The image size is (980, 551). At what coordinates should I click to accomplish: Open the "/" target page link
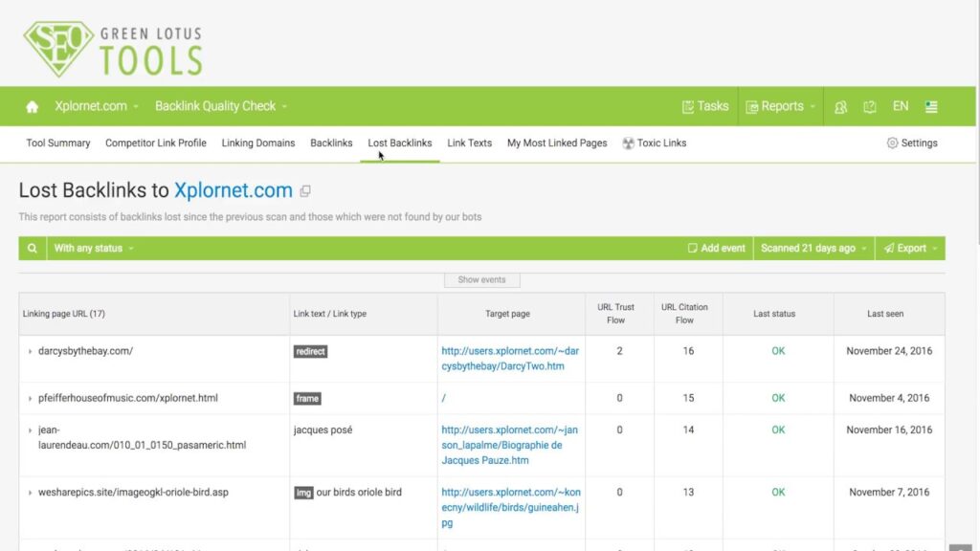coord(444,398)
